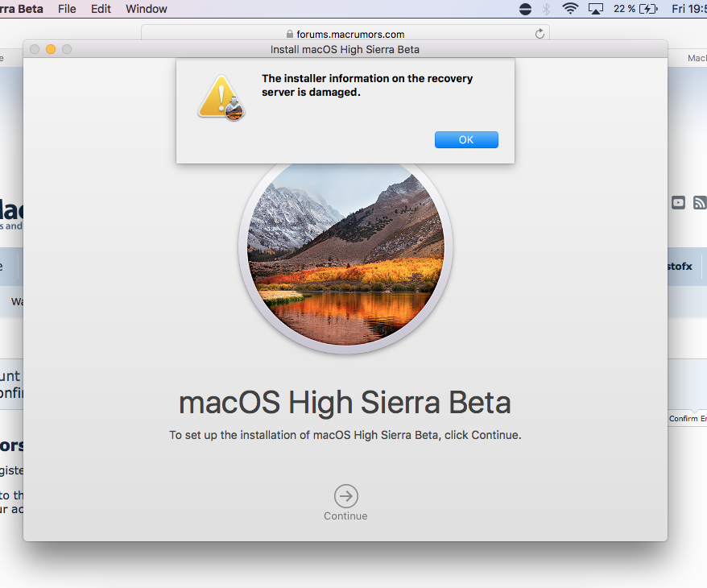Viewport: 707px width, 588px height.
Task: Click the menu bar clock showing Fri
Action: [x=689, y=9]
